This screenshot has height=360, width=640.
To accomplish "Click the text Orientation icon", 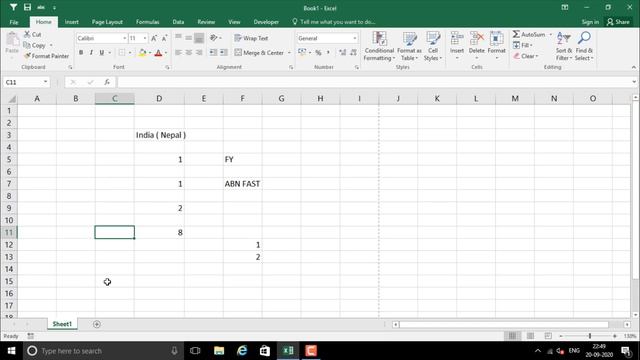I will (x=213, y=38).
